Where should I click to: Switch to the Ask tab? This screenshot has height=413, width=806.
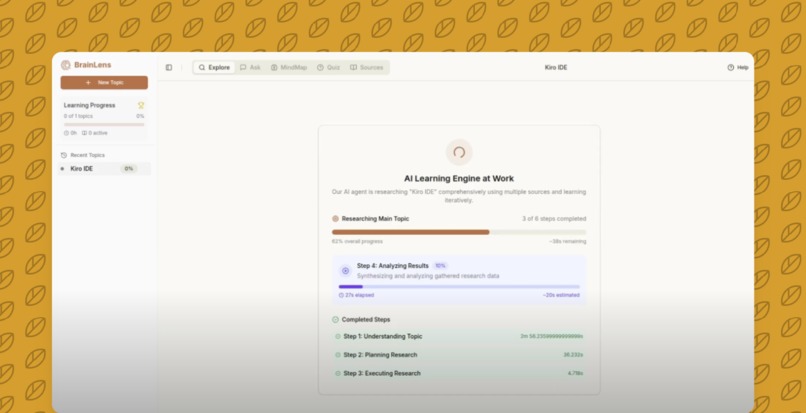(x=250, y=67)
